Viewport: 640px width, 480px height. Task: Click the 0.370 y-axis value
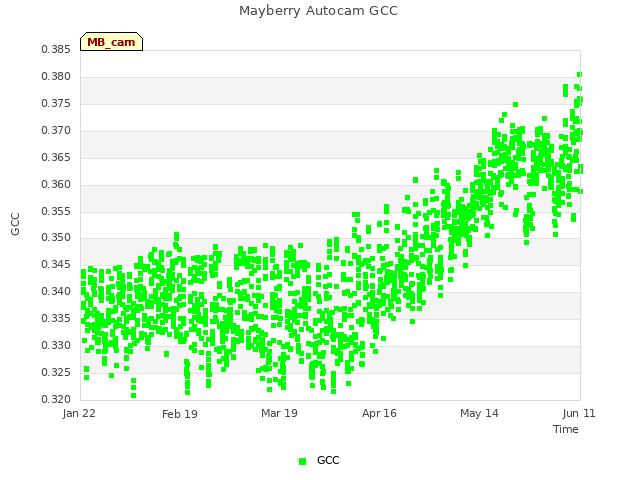coord(56,130)
